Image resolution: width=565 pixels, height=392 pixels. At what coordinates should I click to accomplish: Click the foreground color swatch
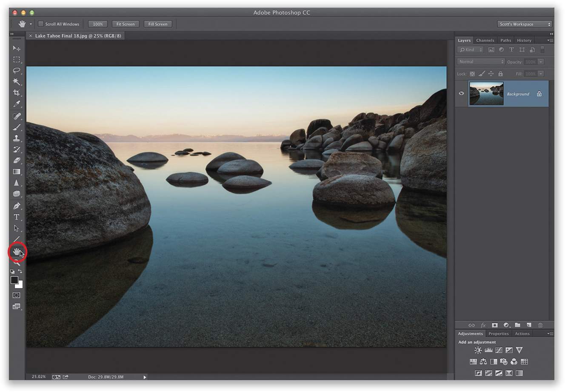14,280
